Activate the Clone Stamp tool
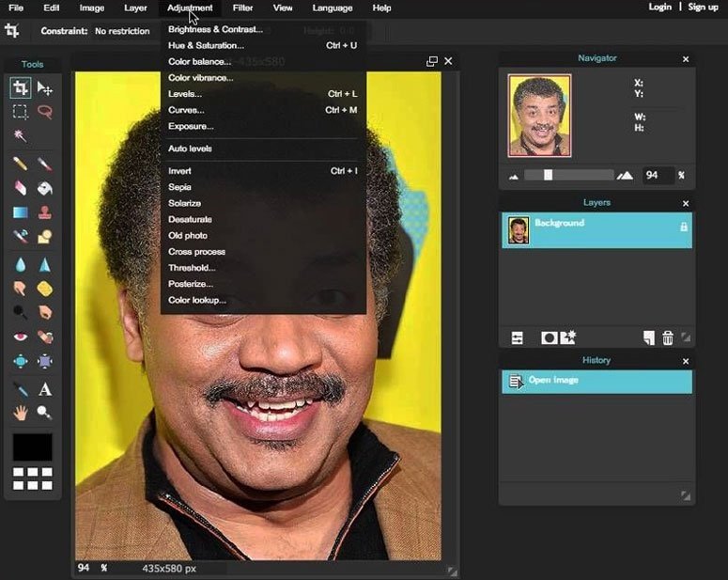The height and width of the screenshot is (580, 728). point(44,212)
